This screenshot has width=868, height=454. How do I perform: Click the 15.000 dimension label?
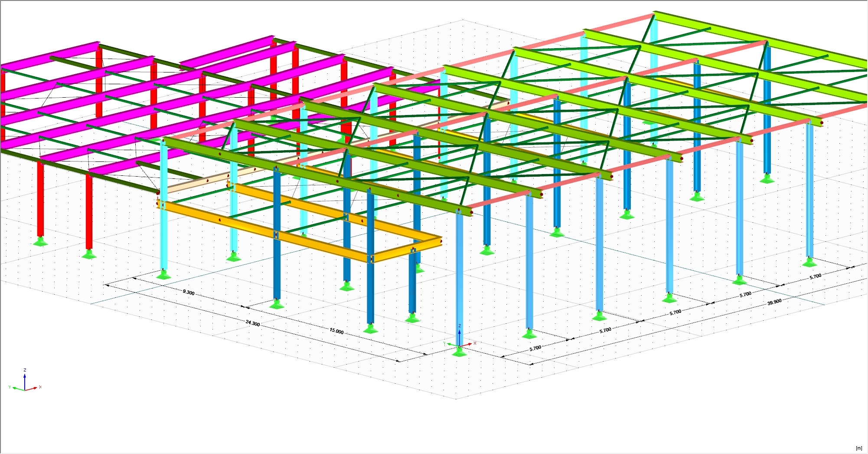coord(336,332)
